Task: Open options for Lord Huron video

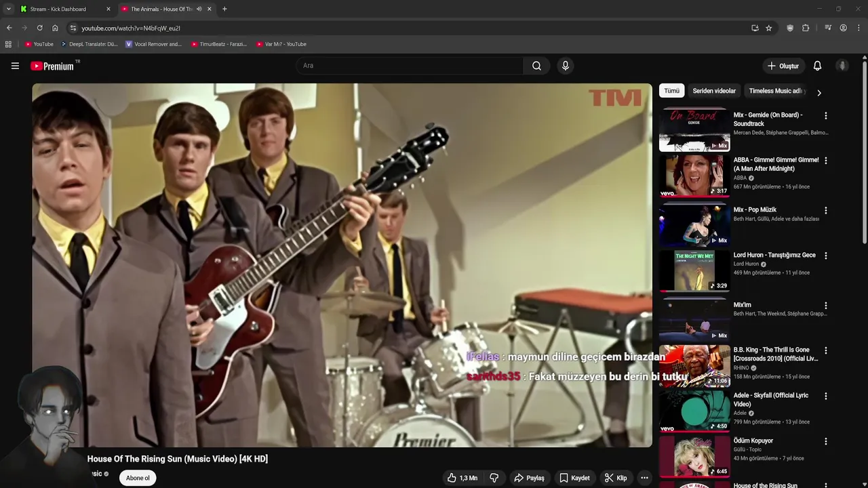Action: click(x=825, y=256)
